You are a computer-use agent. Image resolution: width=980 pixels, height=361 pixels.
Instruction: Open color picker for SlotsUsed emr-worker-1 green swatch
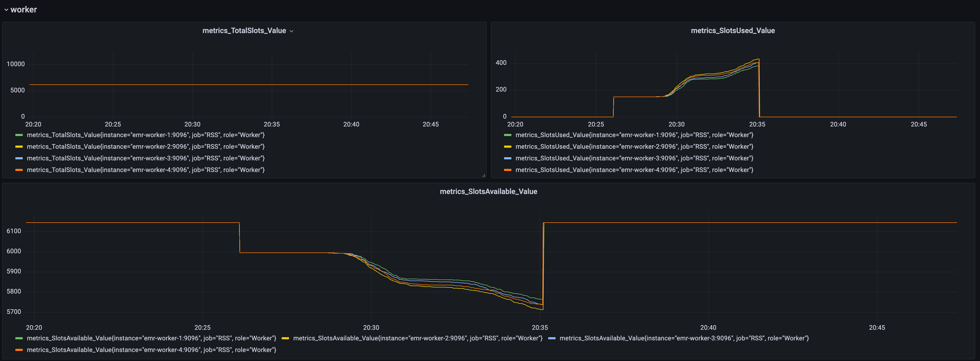coord(507,135)
